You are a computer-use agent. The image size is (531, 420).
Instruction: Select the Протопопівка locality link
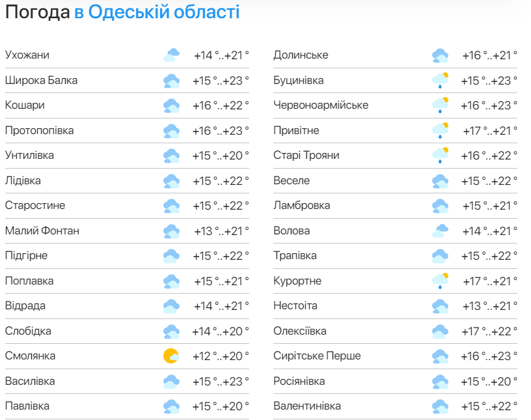click(x=39, y=131)
